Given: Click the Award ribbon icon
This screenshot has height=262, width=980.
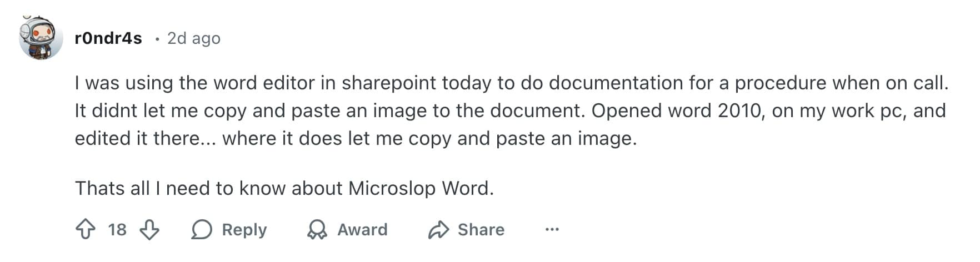Looking at the screenshot, I should pyautogui.click(x=317, y=229).
